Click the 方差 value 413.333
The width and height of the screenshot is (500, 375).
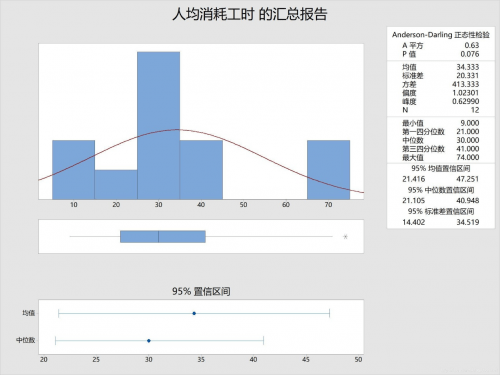[466, 84]
